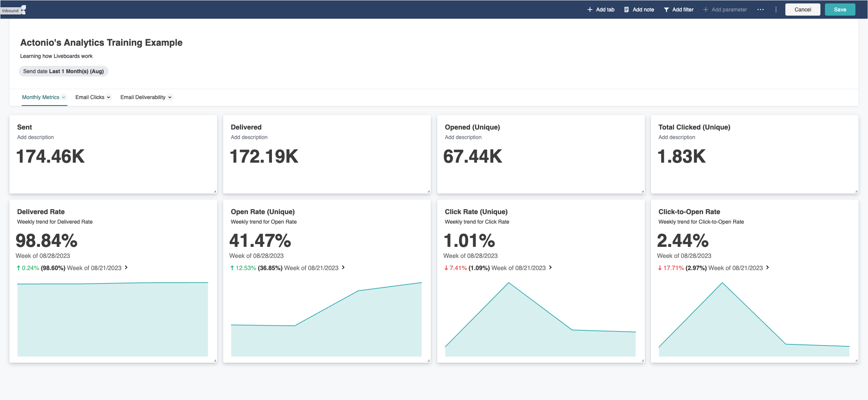Image resolution: width=868 pixels, height=400 pixels.
Task: Click the 41.47% Open Rate value
Action: [260, 241]
